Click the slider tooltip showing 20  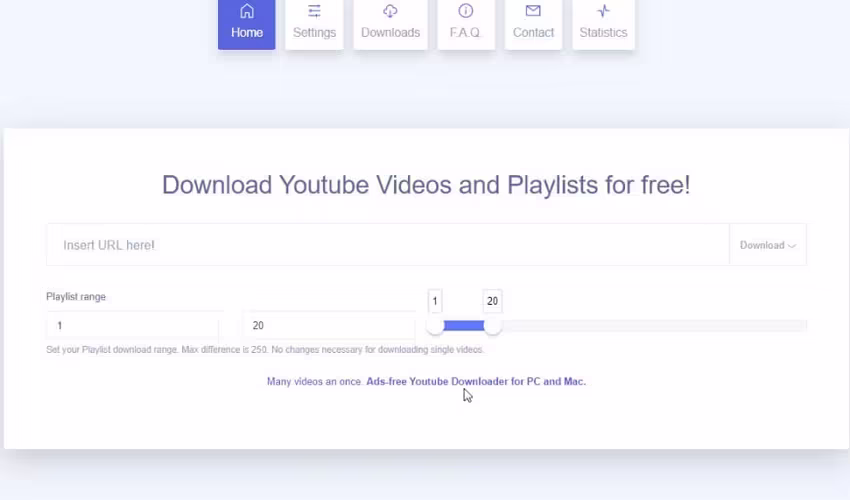pos(492,301)
